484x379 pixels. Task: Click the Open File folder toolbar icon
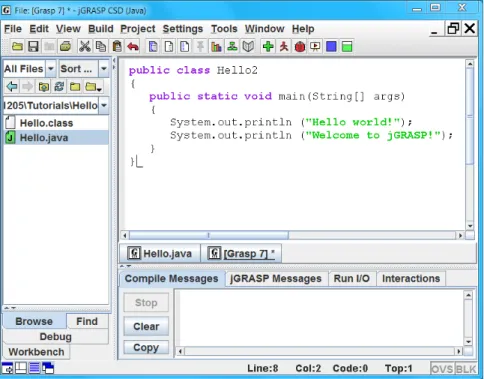[17, 46]
